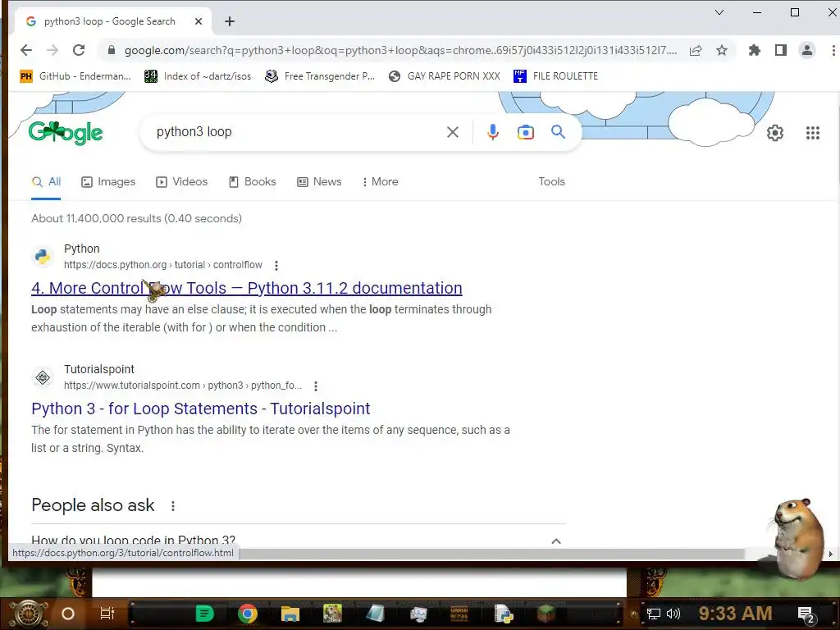Click the tutorialspoint.com breadcrumb URL
This screenshot has width=840, height=630.
[183, 386]
